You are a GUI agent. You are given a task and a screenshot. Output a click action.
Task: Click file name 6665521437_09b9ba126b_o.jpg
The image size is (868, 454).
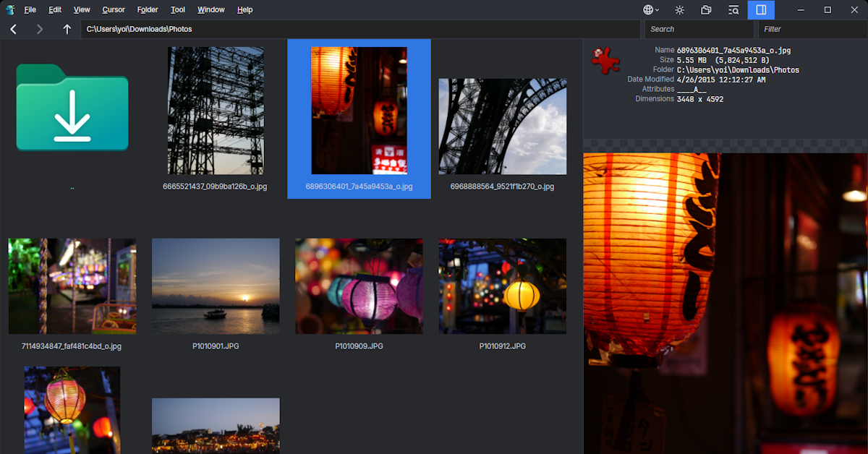pos(216,187)
